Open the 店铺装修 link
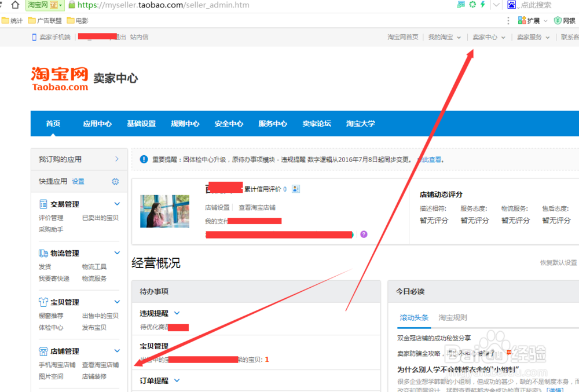 (94, 376)
